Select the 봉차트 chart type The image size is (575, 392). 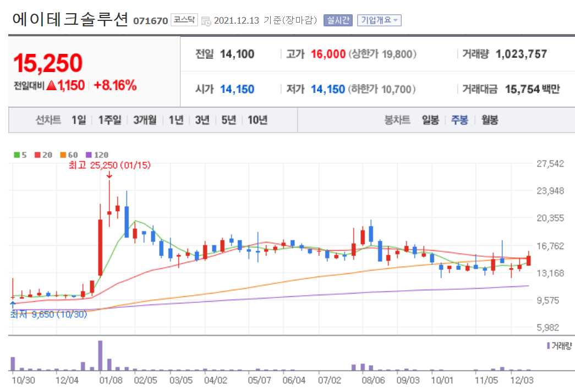398,119
